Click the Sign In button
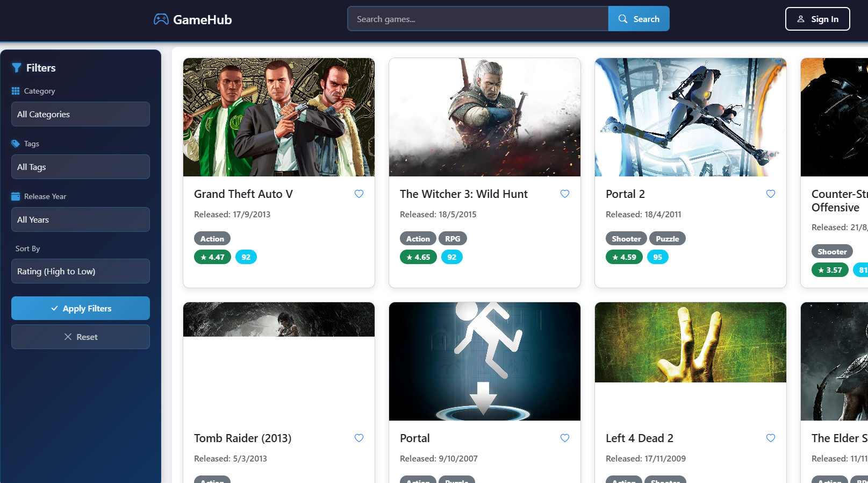Image resolution: width=868 pixels, height=483 pixels. [817, 19]
